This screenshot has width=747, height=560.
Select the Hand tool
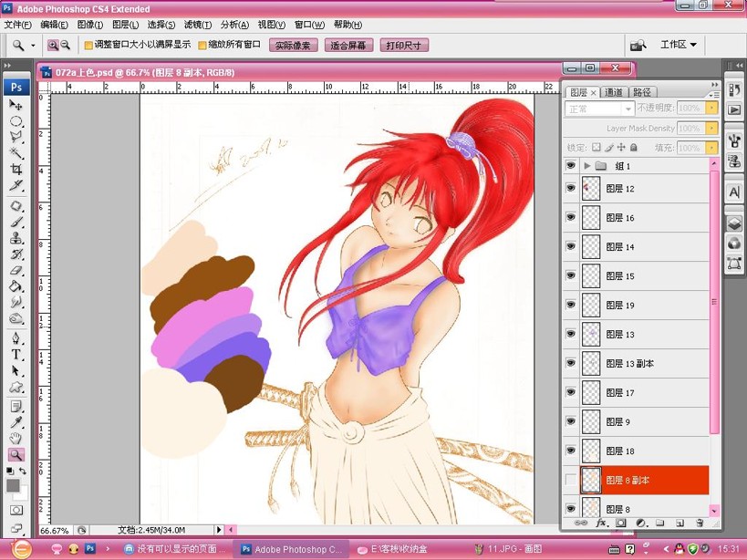16,438
